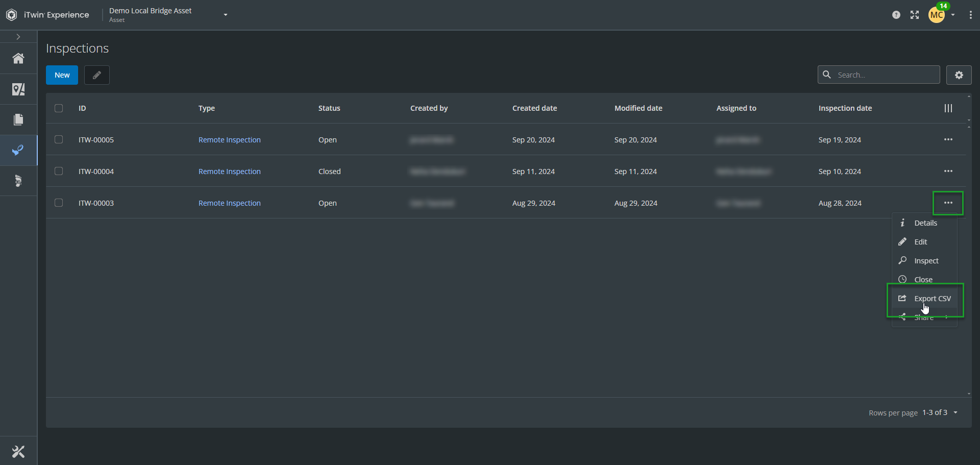Expand the left sidebar with the chevron
Image resolution: width=980 pixels, height=465 pixels.
tap(18, 37)
